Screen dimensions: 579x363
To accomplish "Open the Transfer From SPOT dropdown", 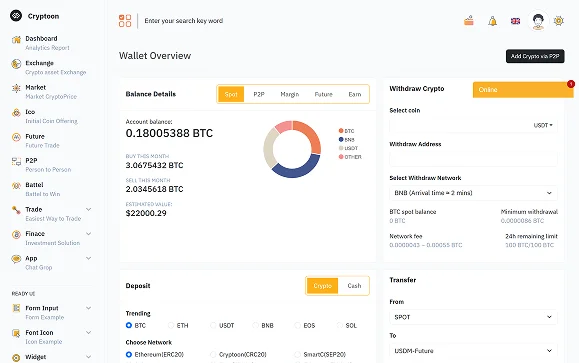I will (473, 317).
